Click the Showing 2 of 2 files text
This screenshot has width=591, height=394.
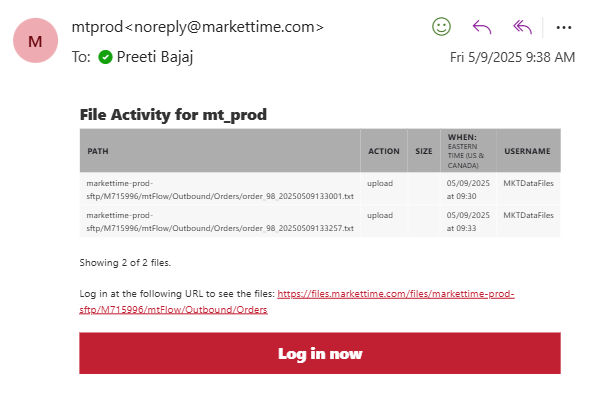[x=125, y=263]
